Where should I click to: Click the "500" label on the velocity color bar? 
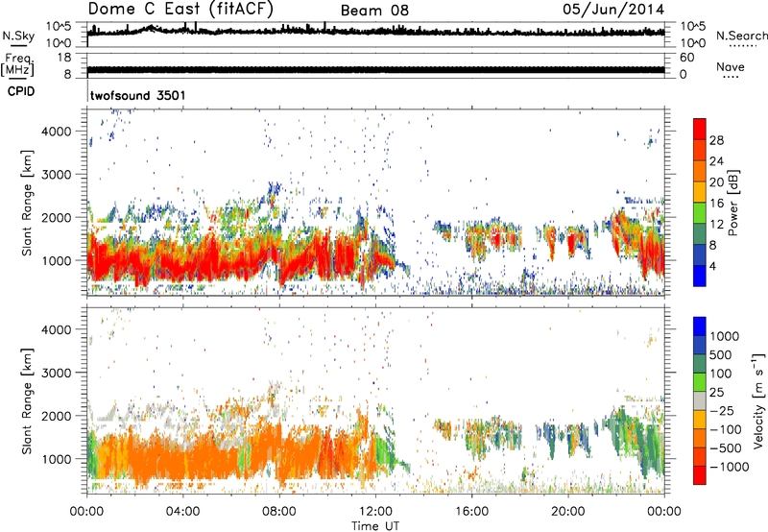721,354
